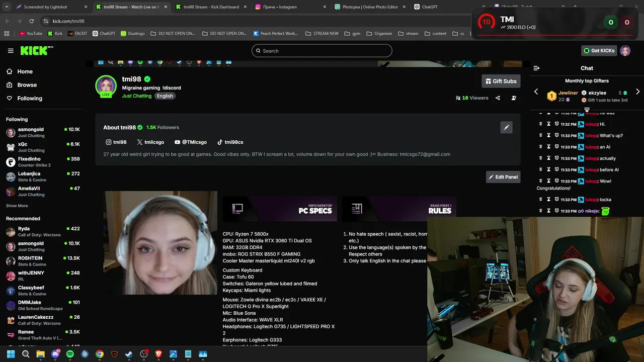
Task: Open the Organizer bookmarks folder
Action: (x=379, y=34)
